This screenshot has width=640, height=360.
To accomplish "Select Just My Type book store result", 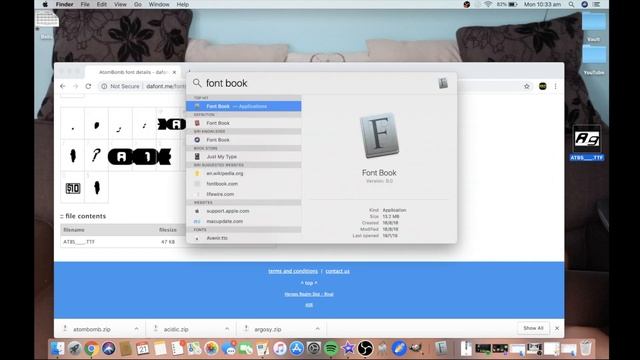I will coord(244,156).
